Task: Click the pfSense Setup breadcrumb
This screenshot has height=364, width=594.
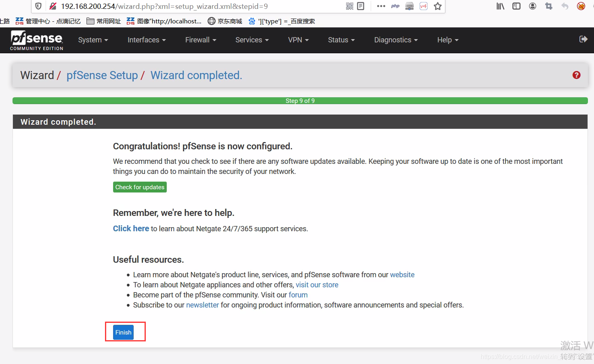Action: coord(102,75)
